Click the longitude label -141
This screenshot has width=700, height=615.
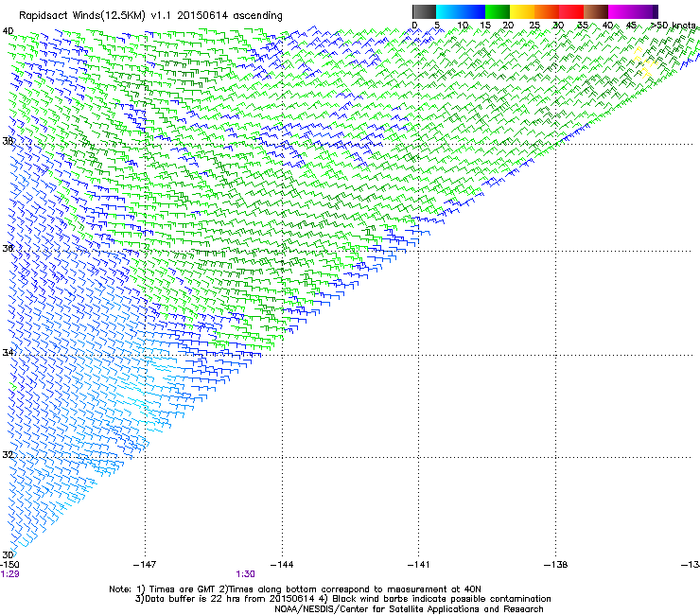pyautogui.click(x=419, y=565)
